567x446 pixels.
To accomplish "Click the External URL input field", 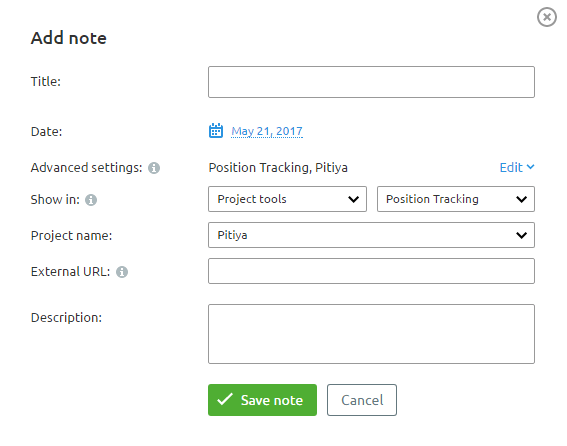I will [371, 271].
